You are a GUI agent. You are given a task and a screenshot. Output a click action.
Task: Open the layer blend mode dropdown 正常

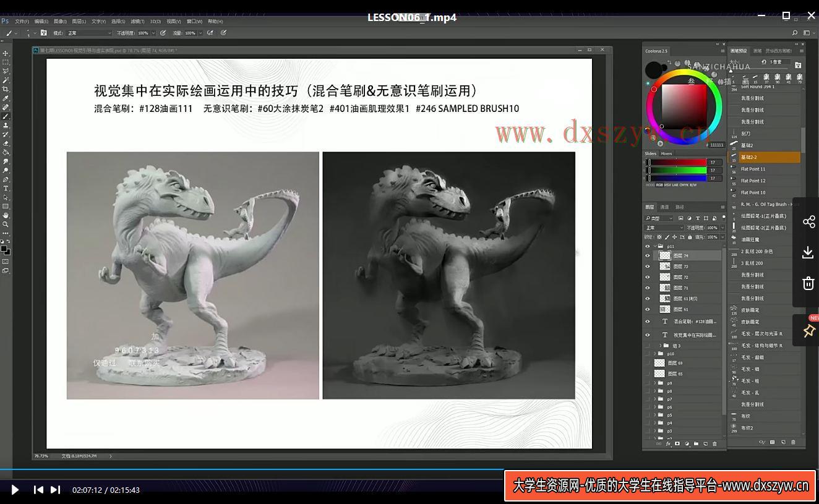[664, 228]
